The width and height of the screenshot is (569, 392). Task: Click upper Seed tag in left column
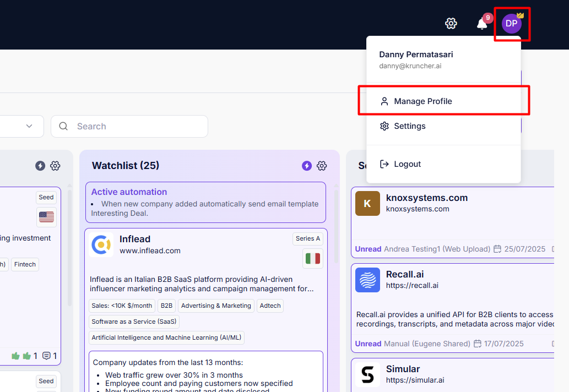point(46,197)
